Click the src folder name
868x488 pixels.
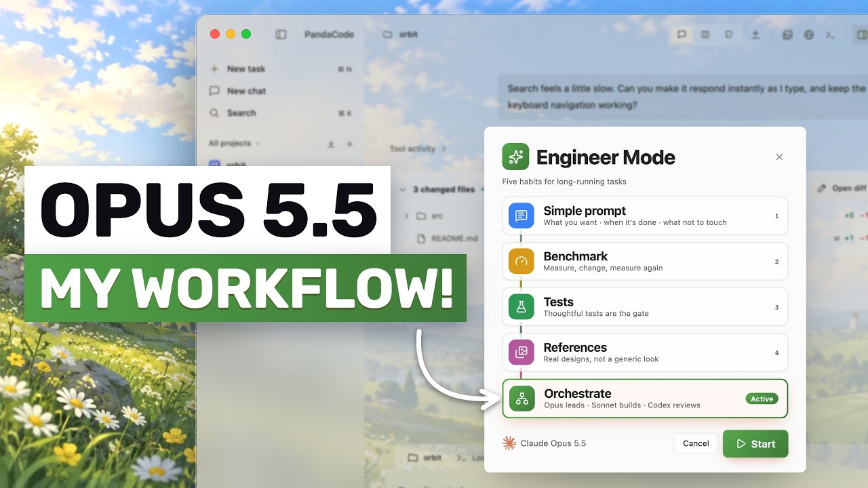(x=437, y=216)
